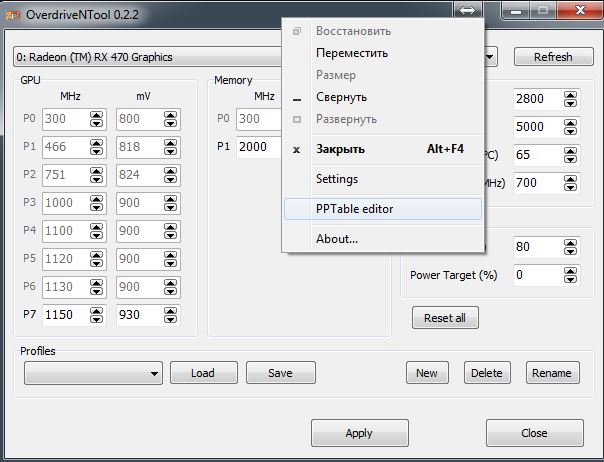Adjust the 80 value spinner arrows
Image resolution: width=604 pixels, height=462 pixels.
pos(570,247)
